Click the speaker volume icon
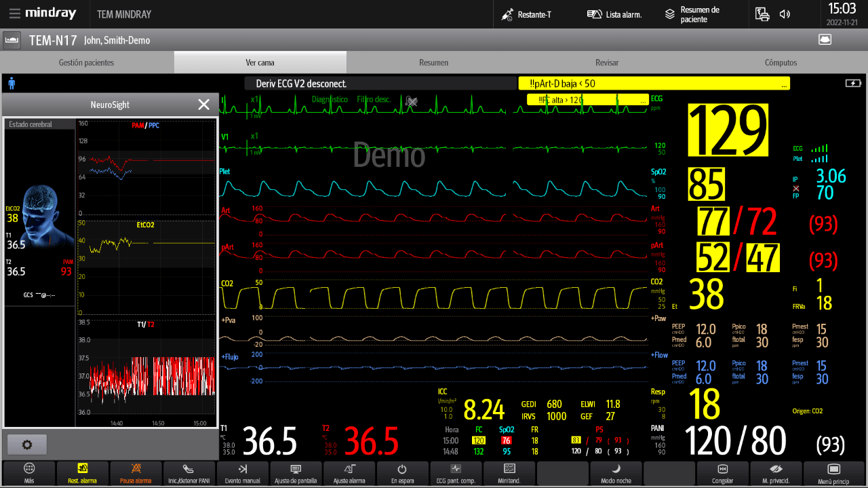 point(785,14)
